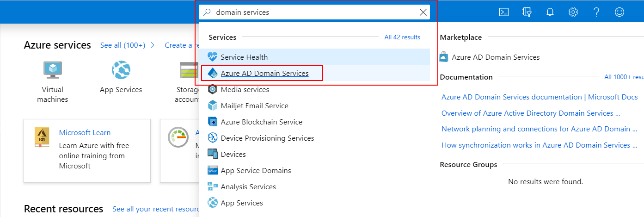Click App Services result icon in dropdown
Screen dimensions: 644x217
(213, 203)
